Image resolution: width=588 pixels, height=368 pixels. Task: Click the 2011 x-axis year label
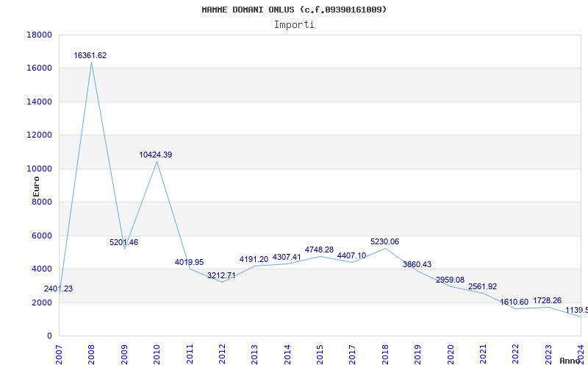pos(190,354)
